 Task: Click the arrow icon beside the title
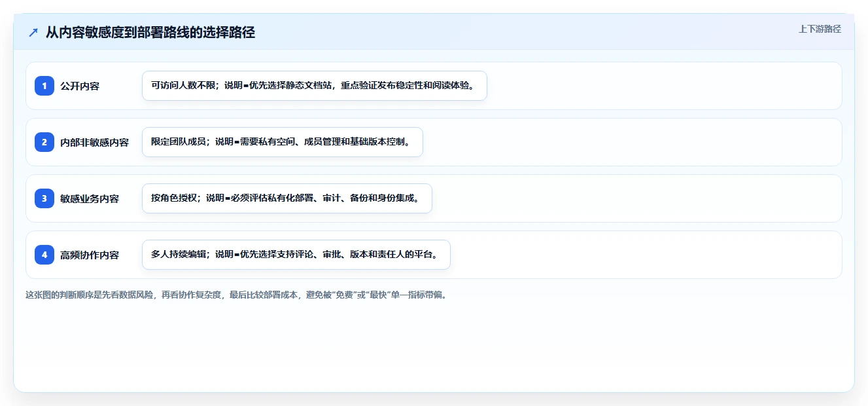coord(33,33)
